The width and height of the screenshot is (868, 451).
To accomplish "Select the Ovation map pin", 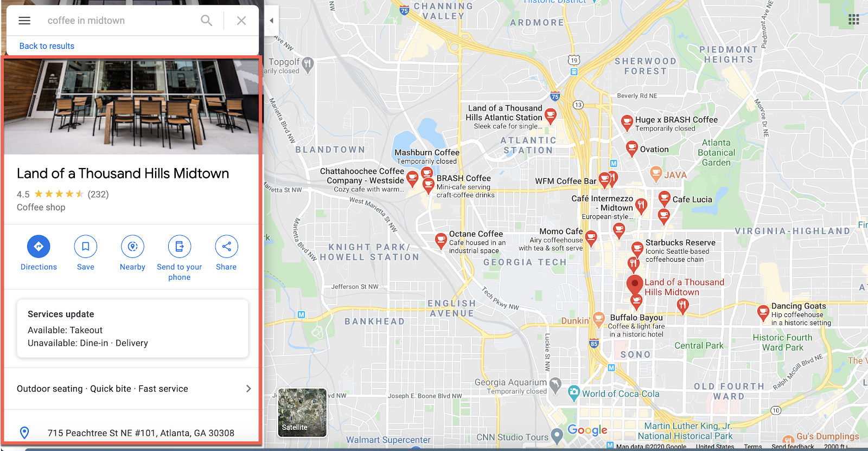I will point(631,149).
